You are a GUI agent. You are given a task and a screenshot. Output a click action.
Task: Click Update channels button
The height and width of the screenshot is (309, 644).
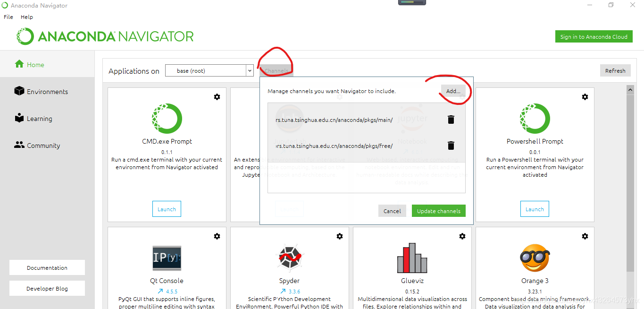pos(439,211)
